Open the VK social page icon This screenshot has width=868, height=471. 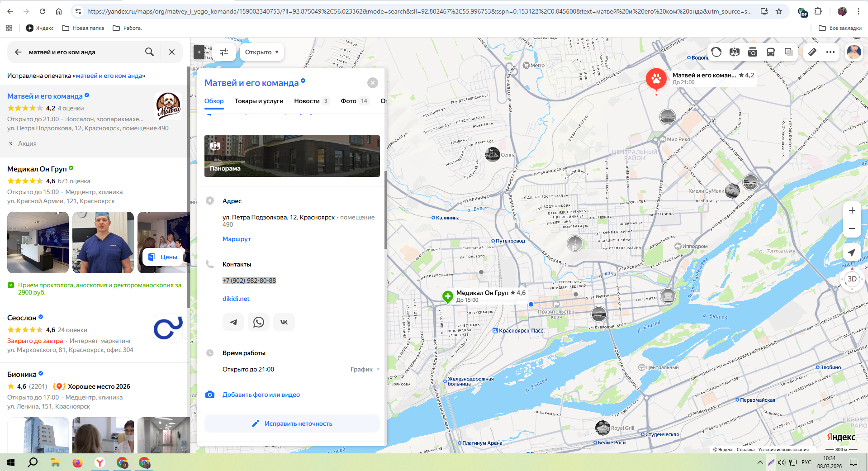(284, 322)
